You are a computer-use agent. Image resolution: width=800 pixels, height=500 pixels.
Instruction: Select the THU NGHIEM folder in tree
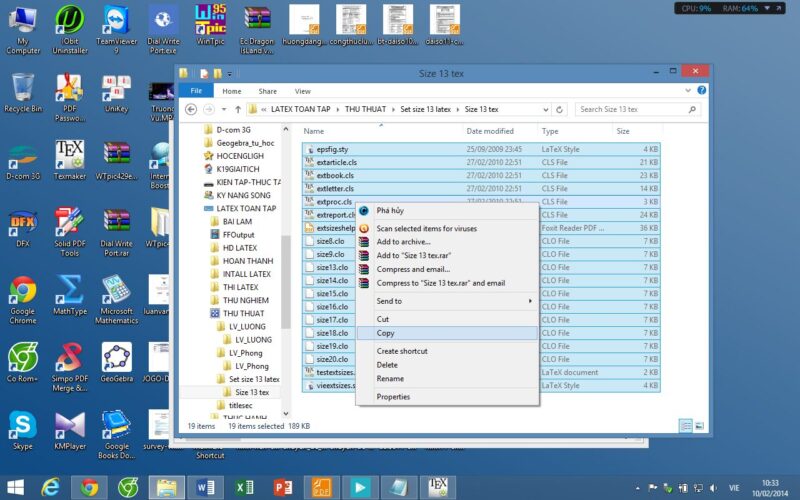tap(245, 300)
